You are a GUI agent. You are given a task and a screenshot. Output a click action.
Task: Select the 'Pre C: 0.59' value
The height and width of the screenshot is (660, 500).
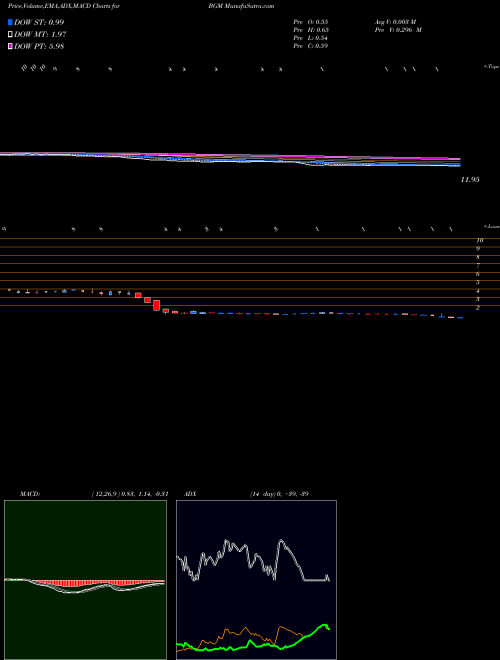click(x=311, y=46)
